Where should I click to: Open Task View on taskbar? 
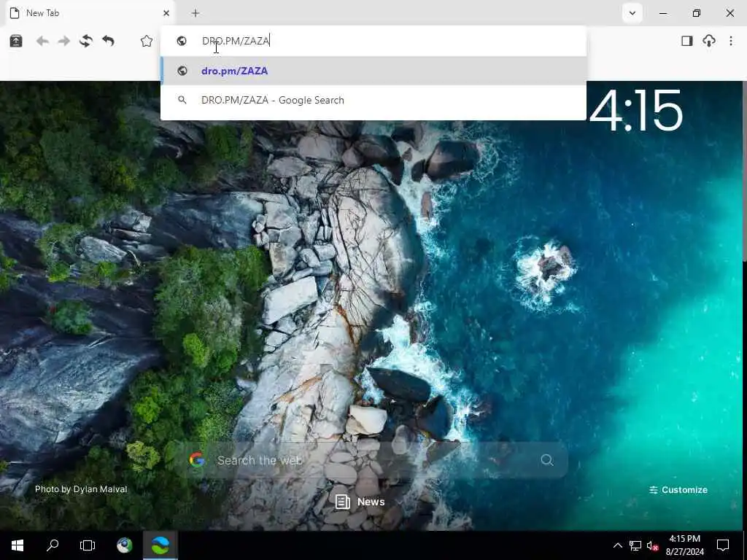(x=88, y=545)
